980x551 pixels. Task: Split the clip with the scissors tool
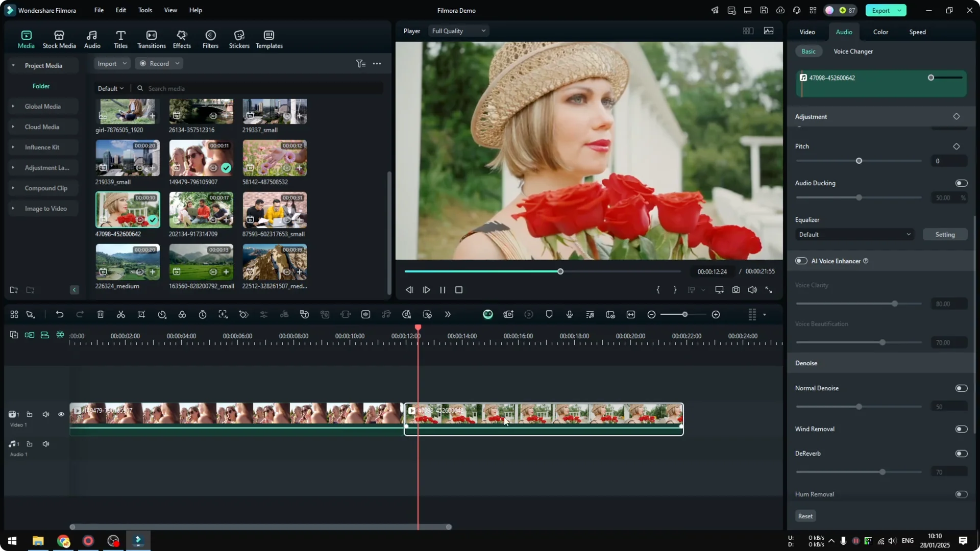click(x=121, y=314)
